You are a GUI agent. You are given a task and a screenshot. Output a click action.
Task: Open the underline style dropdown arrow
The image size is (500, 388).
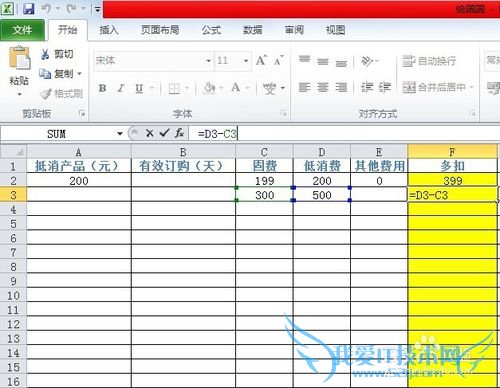coord(152,88)
